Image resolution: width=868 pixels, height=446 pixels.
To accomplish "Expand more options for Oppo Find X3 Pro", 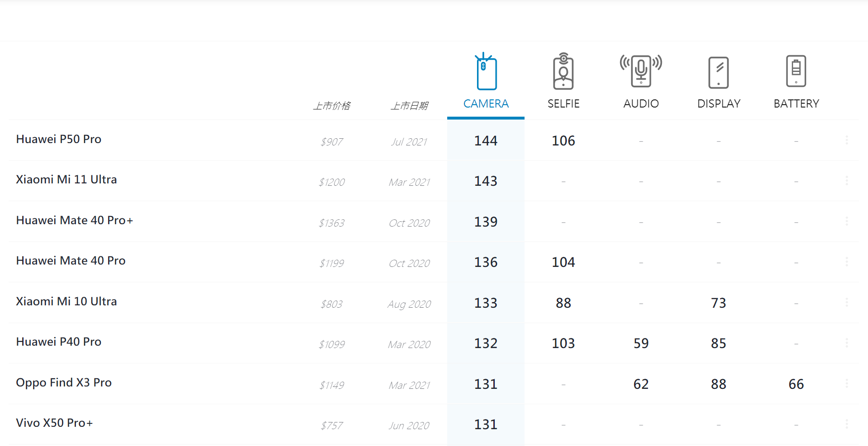I will click(846, 383).
